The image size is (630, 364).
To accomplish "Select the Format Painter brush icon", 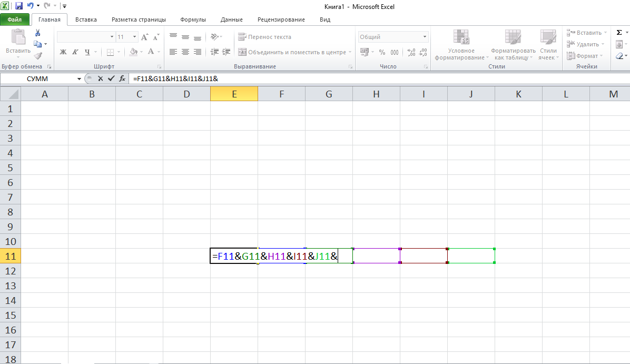I will click(x=38, y=56).
